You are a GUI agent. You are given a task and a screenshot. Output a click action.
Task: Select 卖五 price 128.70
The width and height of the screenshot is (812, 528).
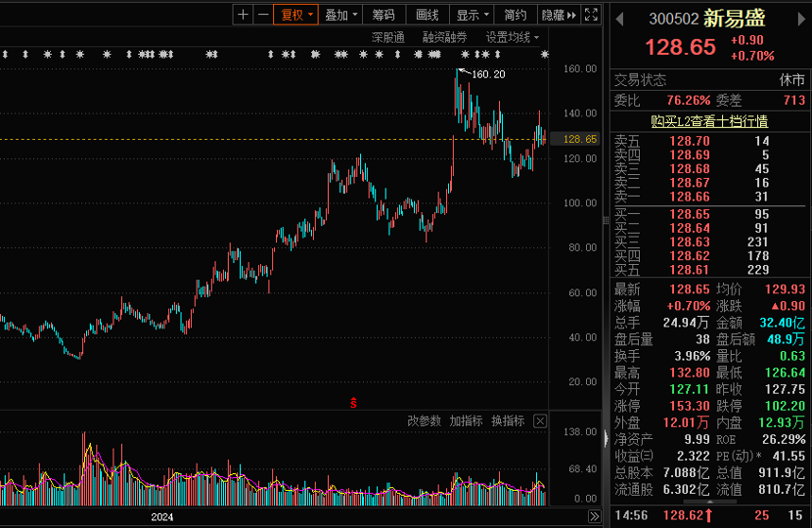pyautogui.click(x=690, y=141)
